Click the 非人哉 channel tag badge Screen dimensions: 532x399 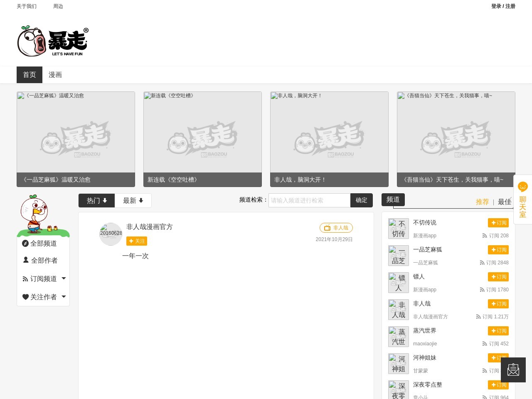point(336,228)
